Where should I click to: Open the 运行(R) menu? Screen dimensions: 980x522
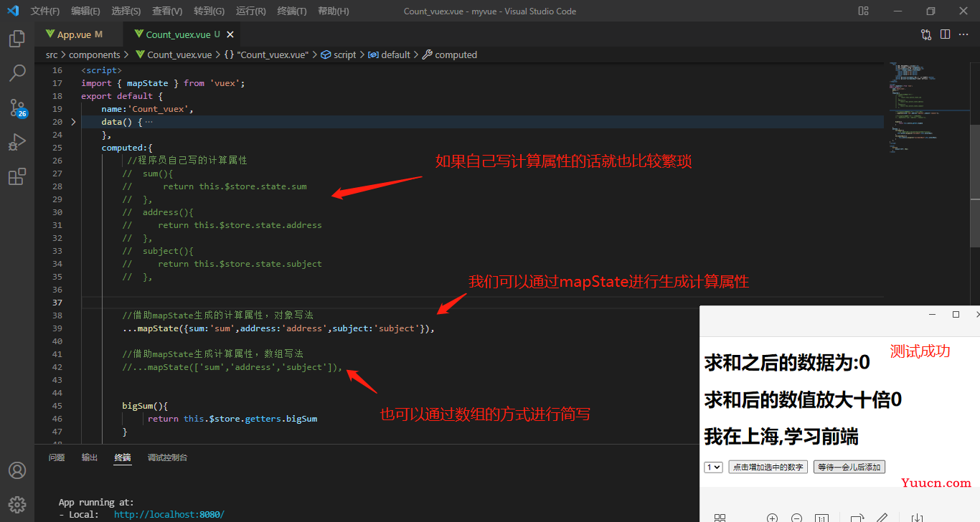pyautogui.click(x=250, y=11)
